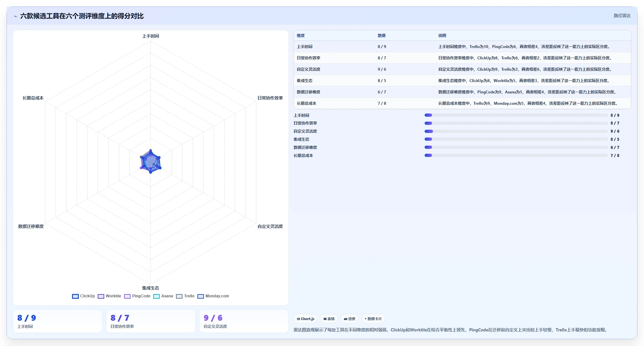Click the 集成生态 axis label on the radar

(151, 288)
